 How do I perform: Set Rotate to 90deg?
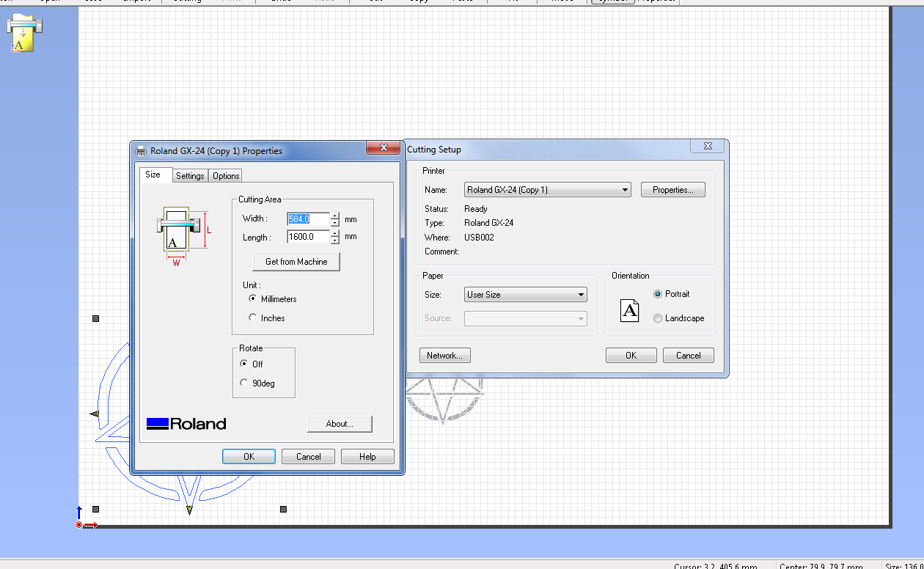pos(244,383)
